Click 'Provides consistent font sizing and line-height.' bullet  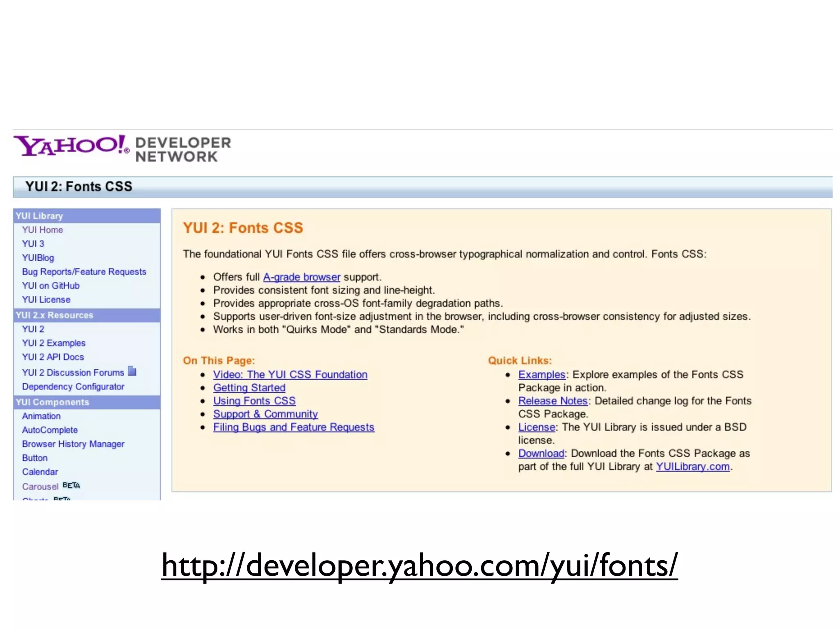[324, 290]
